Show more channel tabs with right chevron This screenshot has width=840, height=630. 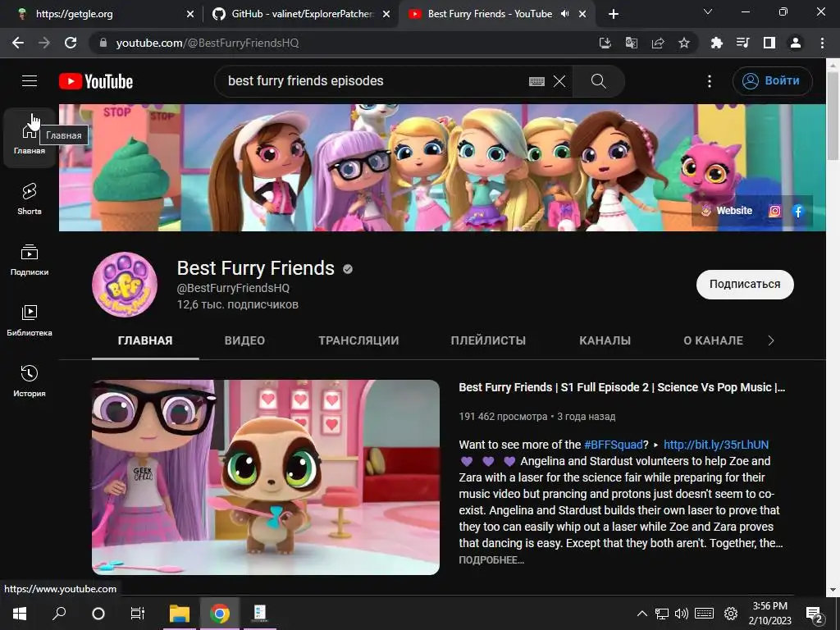pos(771,340)
